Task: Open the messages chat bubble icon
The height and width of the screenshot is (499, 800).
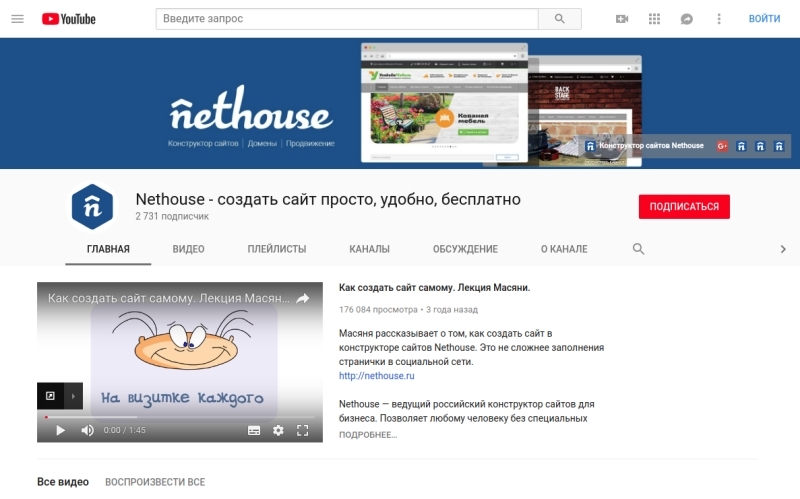Action: pyautogui.click(x=687, y=19)
